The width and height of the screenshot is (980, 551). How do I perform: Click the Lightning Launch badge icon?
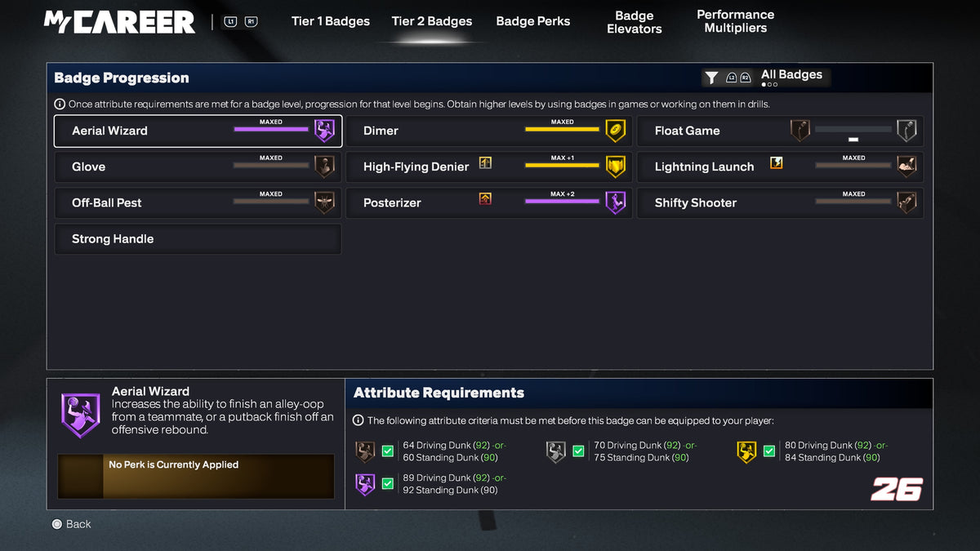click(906, 167)
